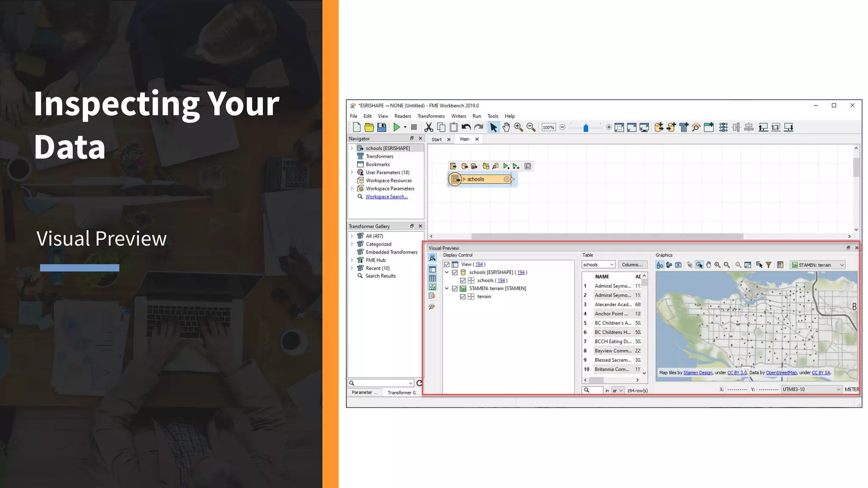Toggle the View (194) checkbox
The width and height of the screenshot is (868, 488).
[447, 264]
